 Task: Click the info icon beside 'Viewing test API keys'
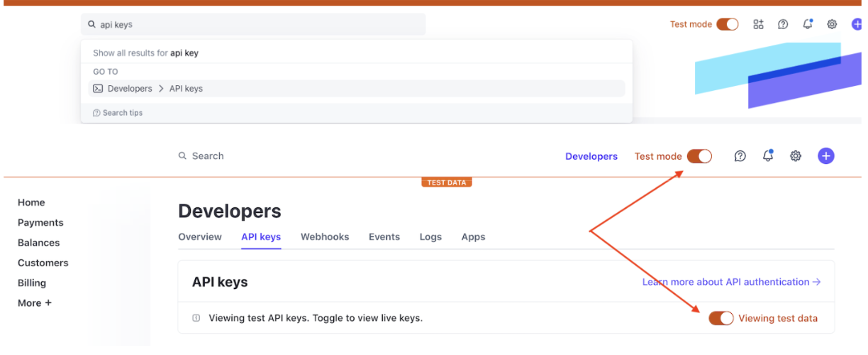point(196,318)
